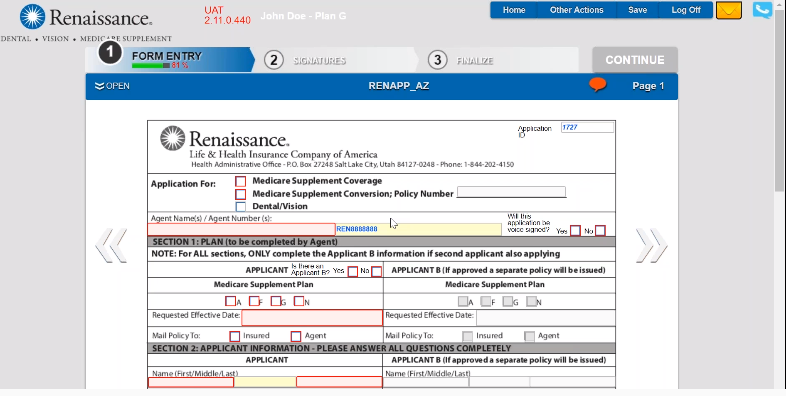Open the Other Actions menu

point(577,10)
